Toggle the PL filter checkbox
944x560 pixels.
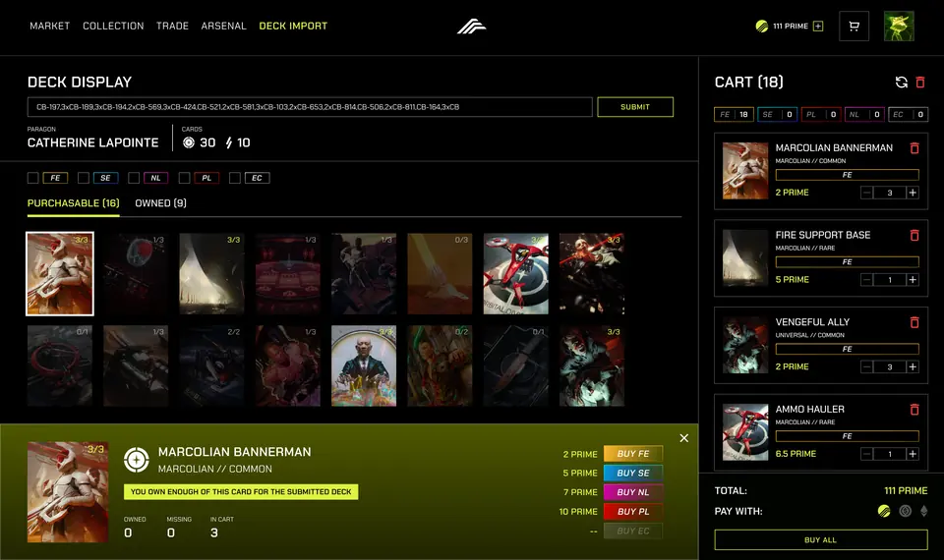point(184,178)
